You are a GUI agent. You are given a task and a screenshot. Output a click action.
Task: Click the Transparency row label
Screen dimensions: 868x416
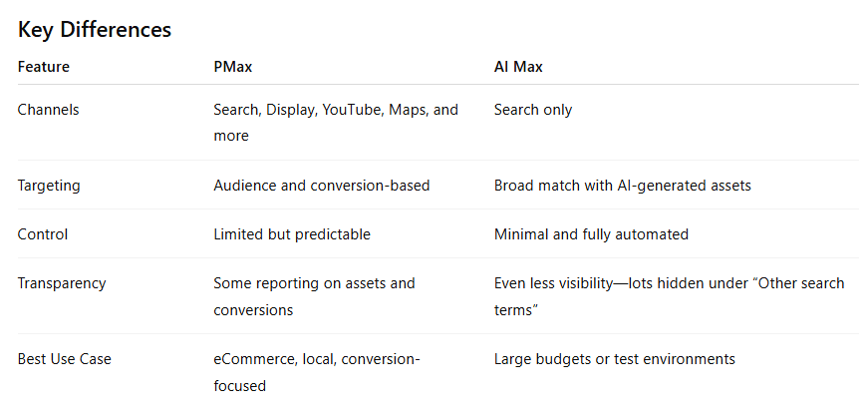[x=62, y=283]
